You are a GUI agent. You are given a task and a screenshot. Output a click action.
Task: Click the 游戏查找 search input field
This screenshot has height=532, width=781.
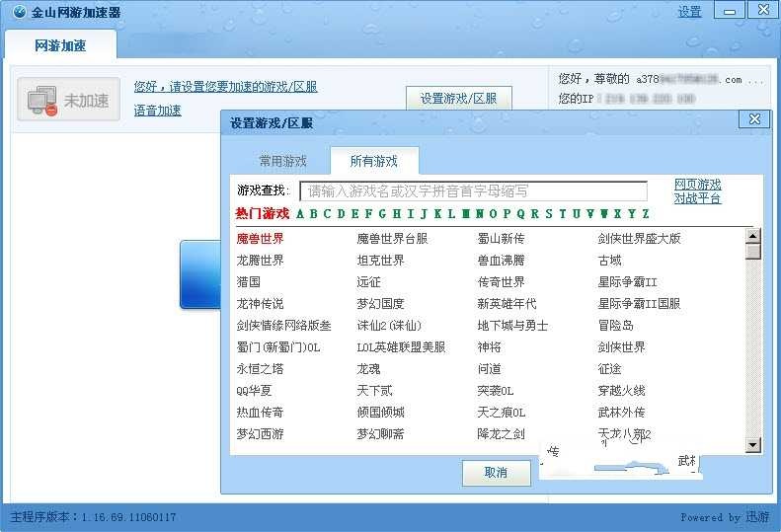pyautogui.click(x=473, y=191)
